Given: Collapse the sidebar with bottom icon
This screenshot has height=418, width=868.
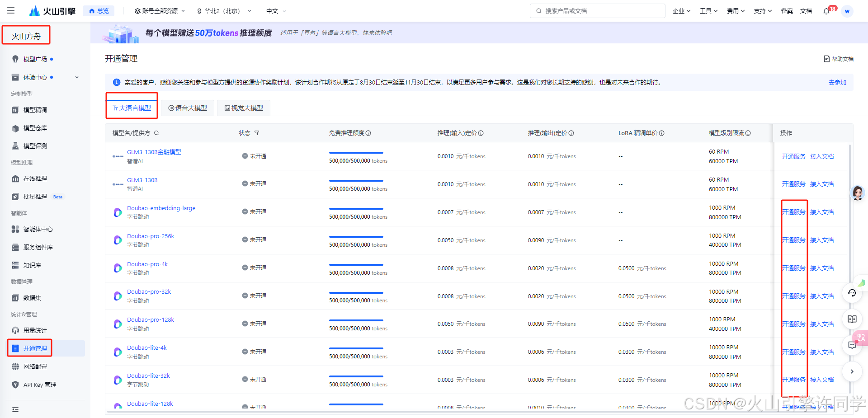Looking at the screenshot, I should tap(15, 409).
